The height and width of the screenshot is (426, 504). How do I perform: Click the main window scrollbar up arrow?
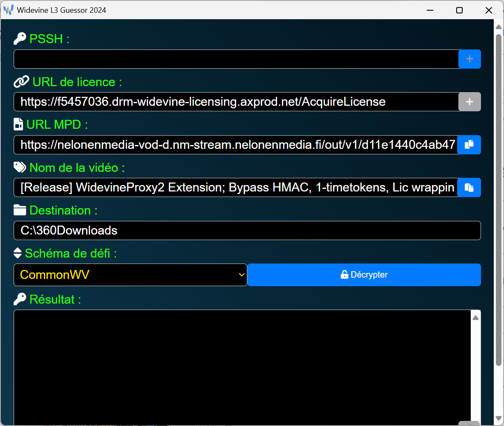pos(498,27)
